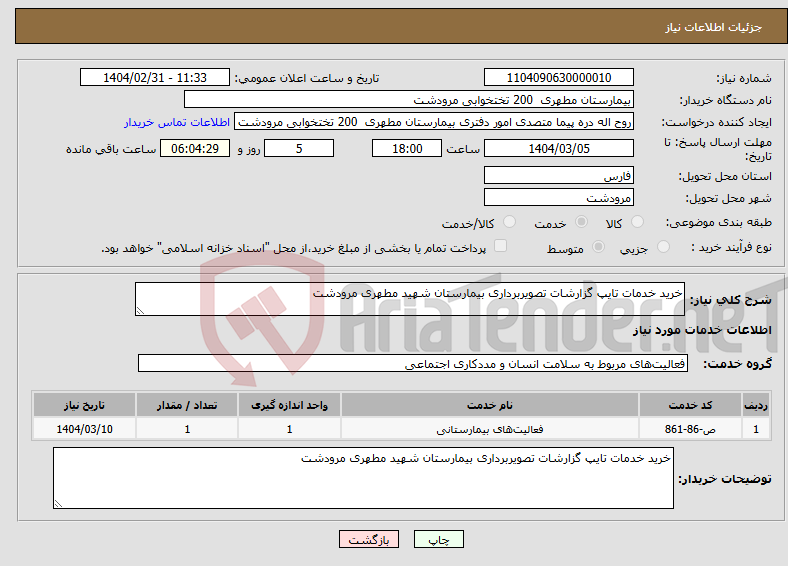Click the days remaining field 5

(299, 148)
